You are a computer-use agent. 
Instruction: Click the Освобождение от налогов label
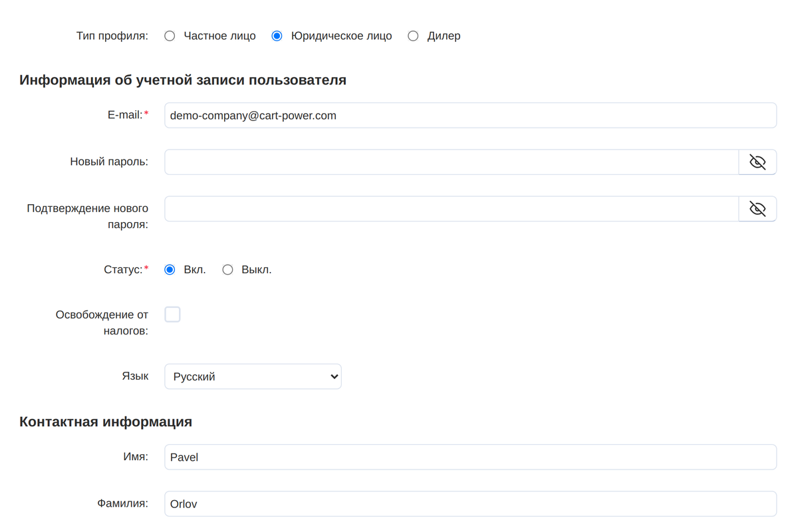(x=102, y=323)
